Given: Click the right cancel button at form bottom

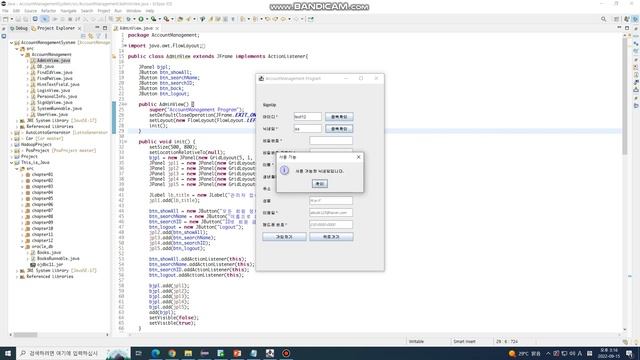Looking at the screenshot, I should (331, 237).
